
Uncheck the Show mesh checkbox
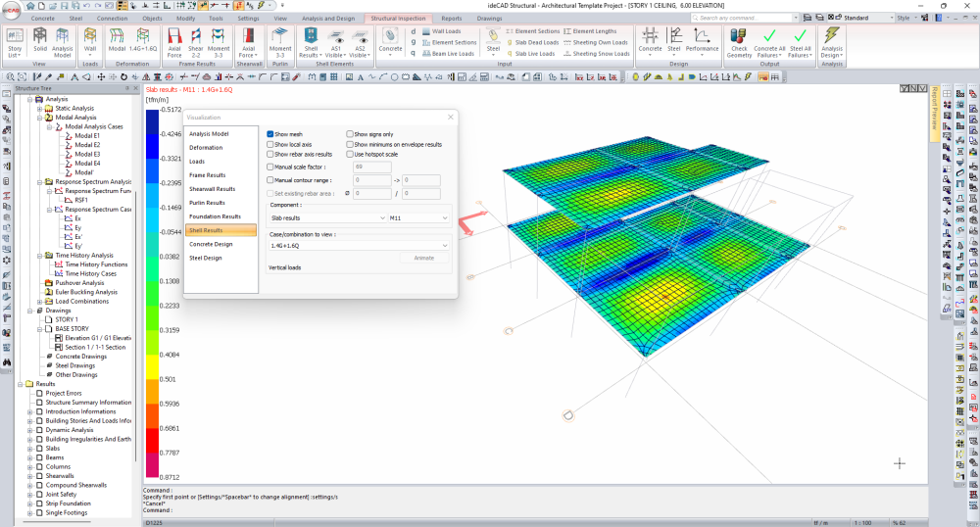pos(270,133)
